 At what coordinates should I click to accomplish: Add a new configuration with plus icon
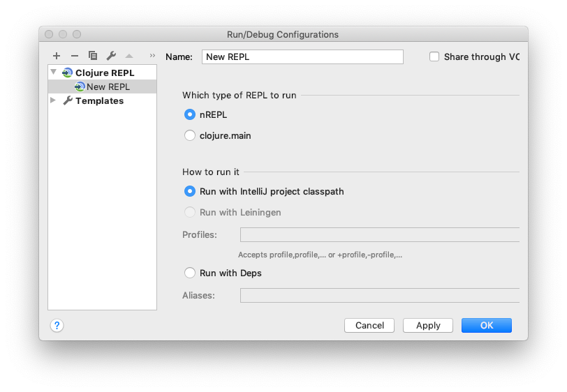(57, 56)
